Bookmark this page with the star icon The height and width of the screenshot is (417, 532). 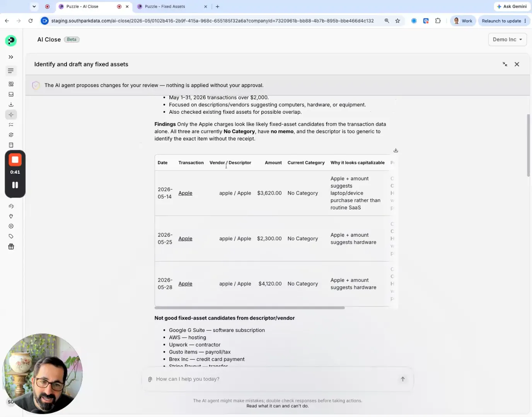(397, 21)
